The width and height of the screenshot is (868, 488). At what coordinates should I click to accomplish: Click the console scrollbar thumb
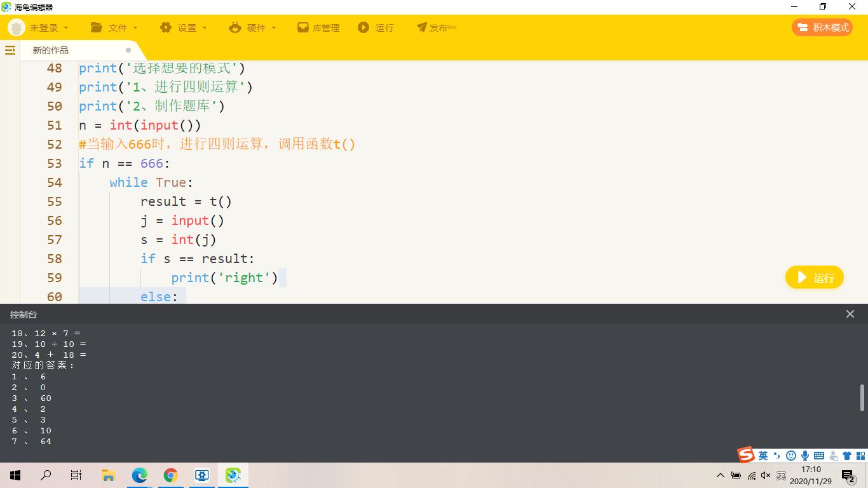point(862,398)
